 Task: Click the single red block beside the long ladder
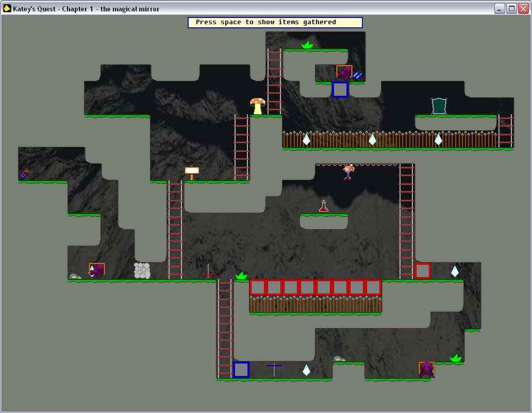click(x=422, y=271)
